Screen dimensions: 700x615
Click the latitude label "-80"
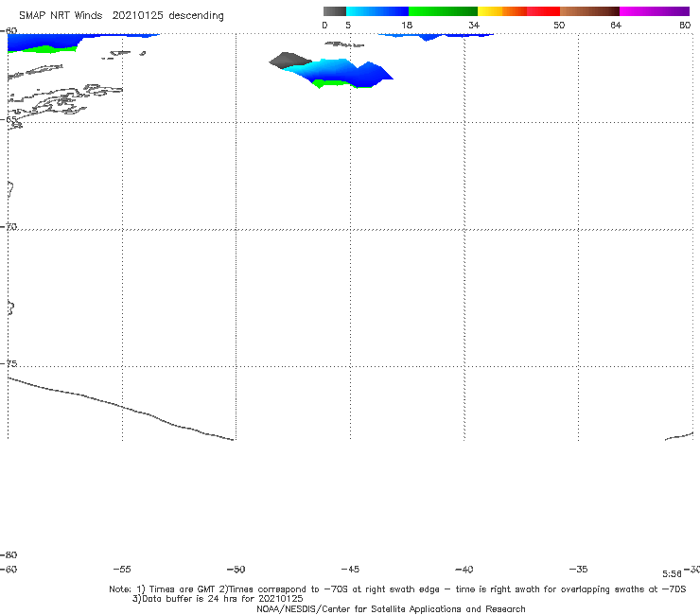click(x=9, y=554)
